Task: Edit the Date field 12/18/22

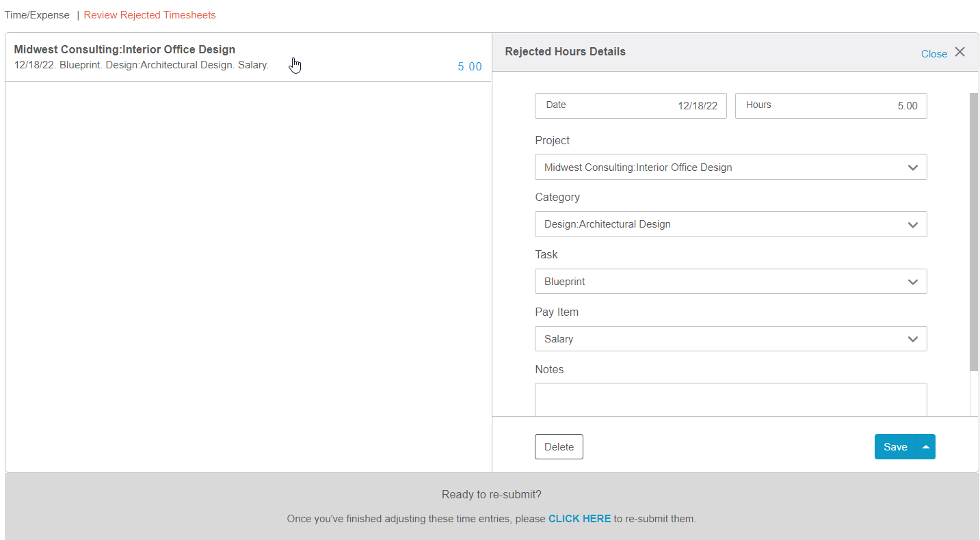Action: click(631, 106)
